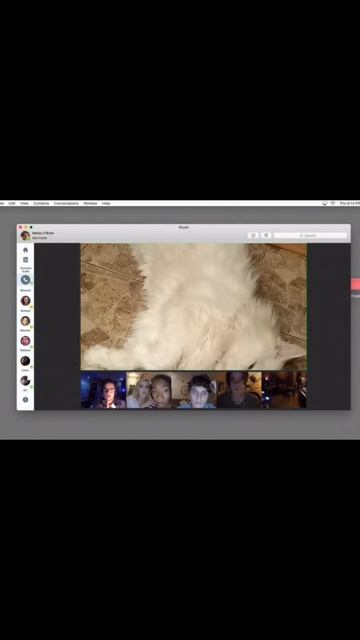Viewport: 360px width, 640px height.
Task: Open the Window menu
Action: click(90, 203)
